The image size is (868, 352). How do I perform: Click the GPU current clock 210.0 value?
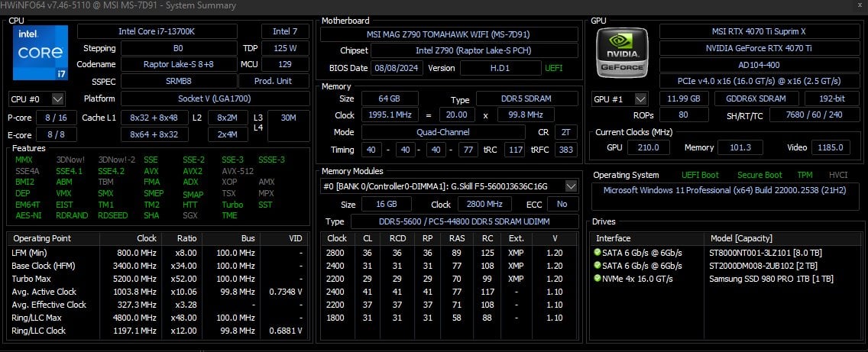point(649,147)
